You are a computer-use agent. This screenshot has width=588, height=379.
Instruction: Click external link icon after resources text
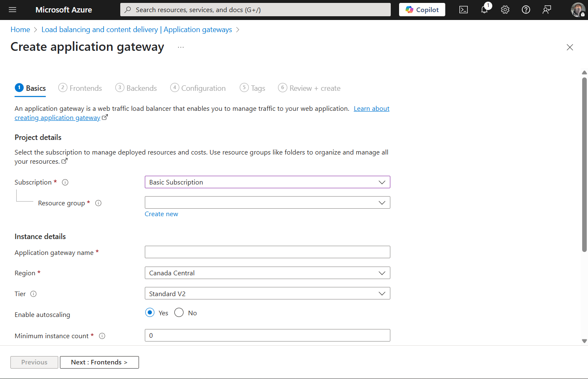(x=65, y=161)
